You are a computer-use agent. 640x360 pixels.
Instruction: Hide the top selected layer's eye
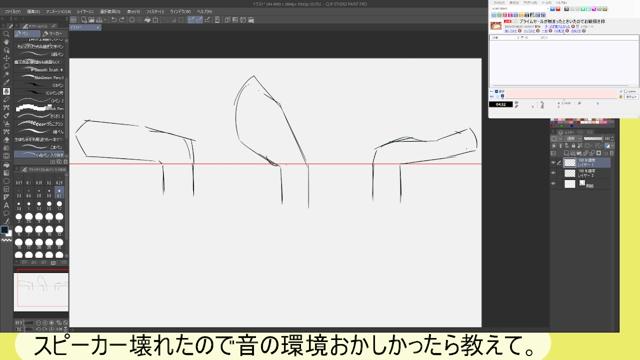pyautogui.click(x=553, y=162)
